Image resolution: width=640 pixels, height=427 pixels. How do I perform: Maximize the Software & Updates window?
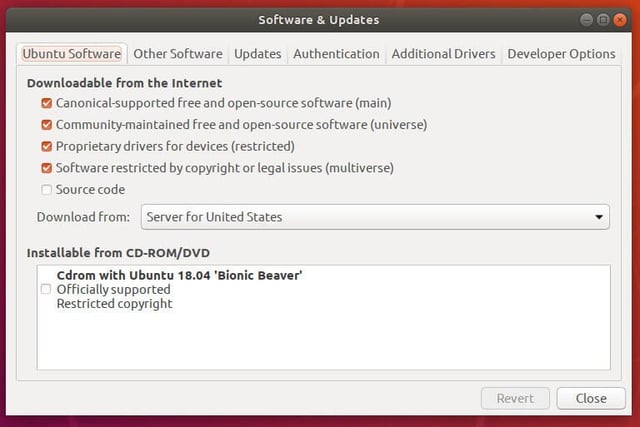(x=603, y=20)
